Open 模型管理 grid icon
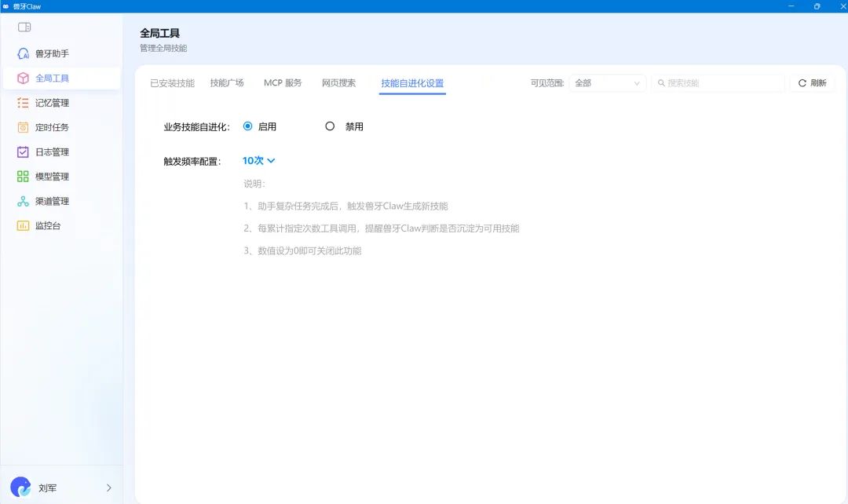This screenshot has height=504, width=848. point(23,177)
